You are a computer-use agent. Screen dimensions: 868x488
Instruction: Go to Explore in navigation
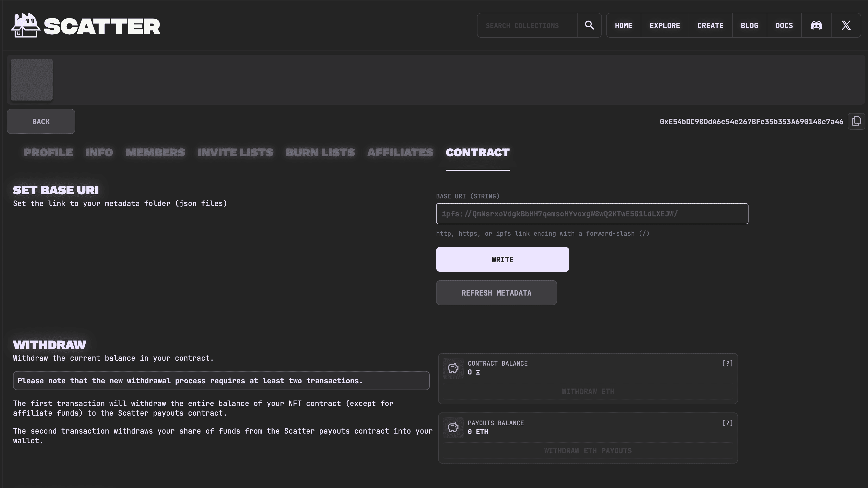664,26
